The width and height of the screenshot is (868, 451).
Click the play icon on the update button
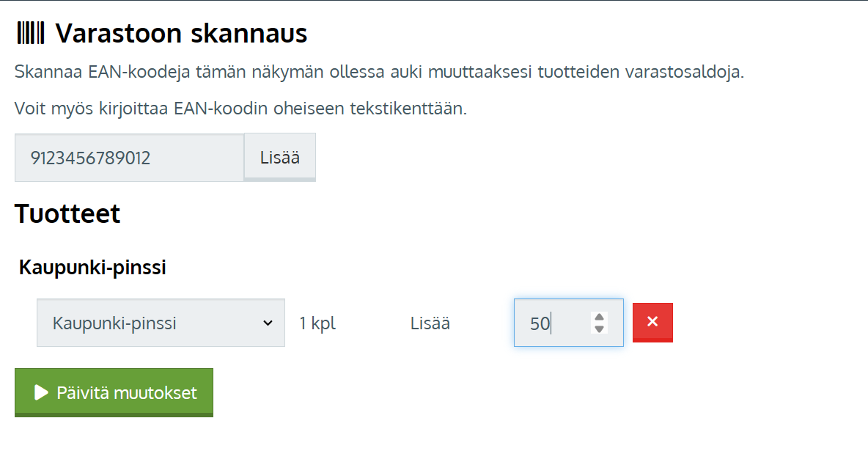[x=41, y=393]
